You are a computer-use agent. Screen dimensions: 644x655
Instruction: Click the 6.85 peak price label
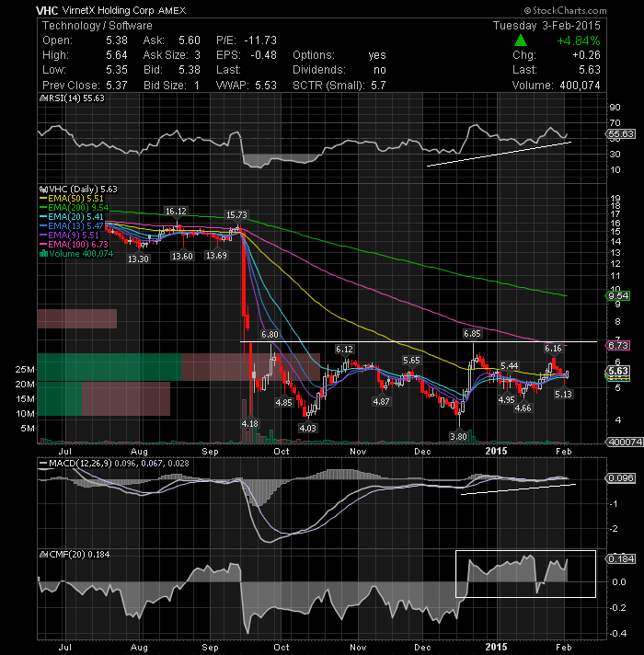tap(472, 334)
